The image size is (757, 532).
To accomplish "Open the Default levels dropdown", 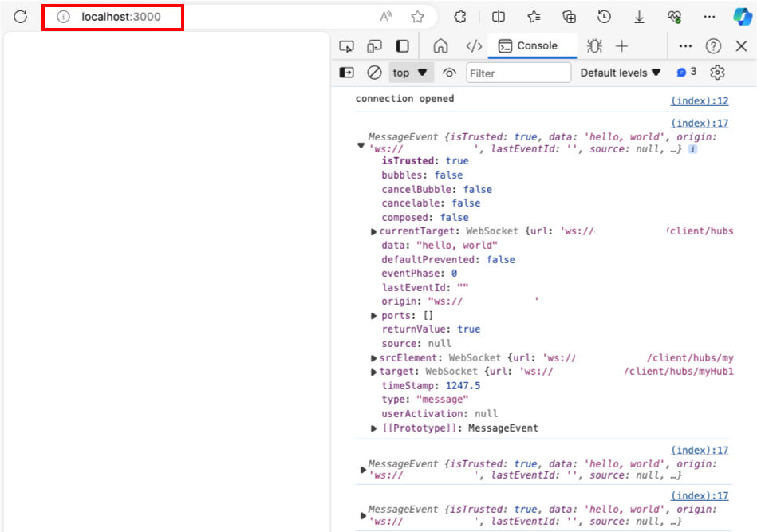I will point(620,72).
